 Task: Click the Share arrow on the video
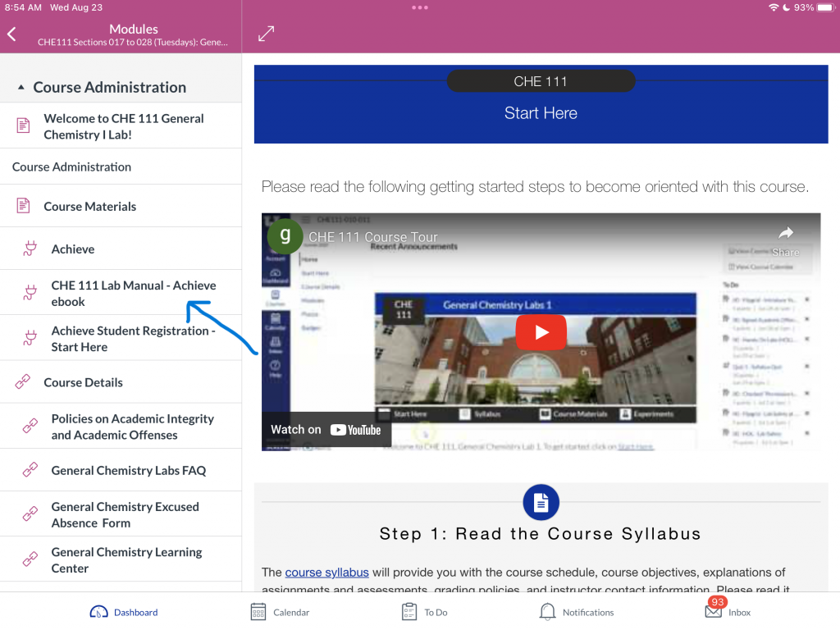tap(785, 239)
